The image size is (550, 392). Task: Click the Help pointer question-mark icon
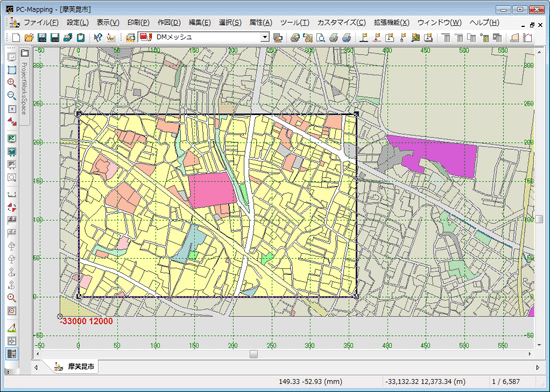click(x=98, y=37)
